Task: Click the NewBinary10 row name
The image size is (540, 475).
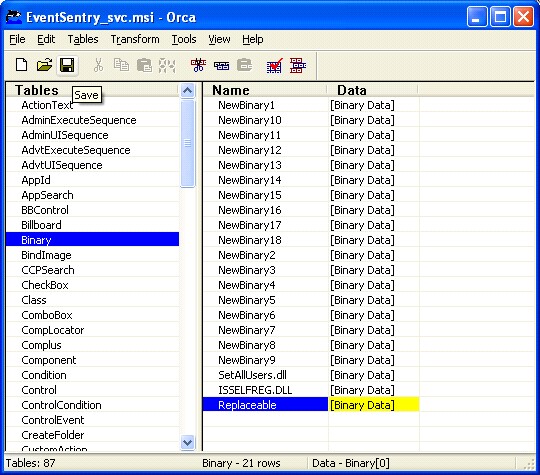Action: coord(250,120)
